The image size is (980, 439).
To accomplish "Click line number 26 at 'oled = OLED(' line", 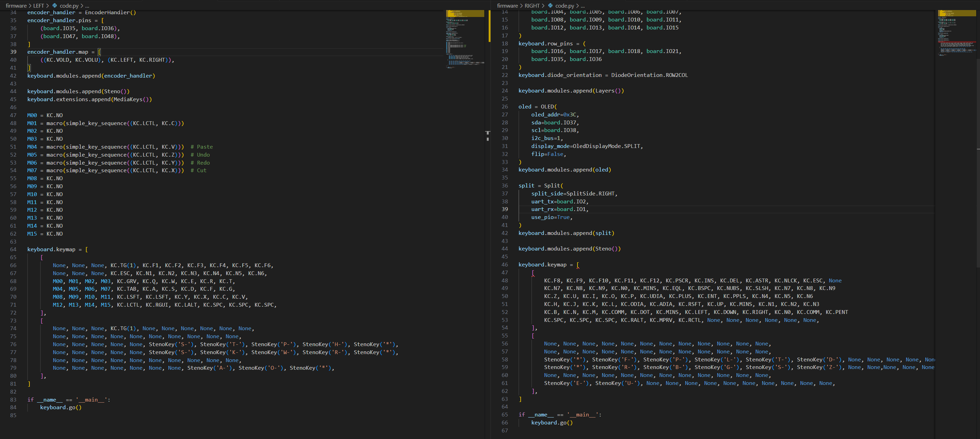I will [x=504, y=106].
